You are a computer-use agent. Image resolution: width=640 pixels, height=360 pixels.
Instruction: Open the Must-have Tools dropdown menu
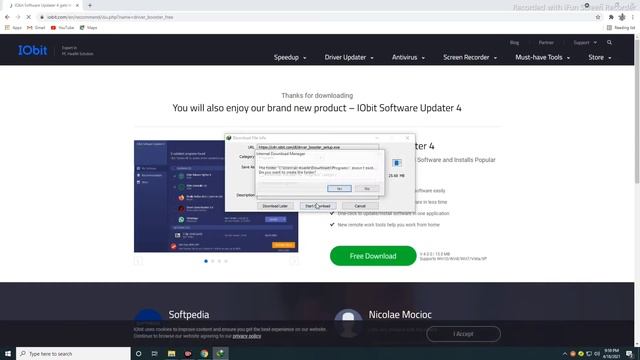(542, 58)
